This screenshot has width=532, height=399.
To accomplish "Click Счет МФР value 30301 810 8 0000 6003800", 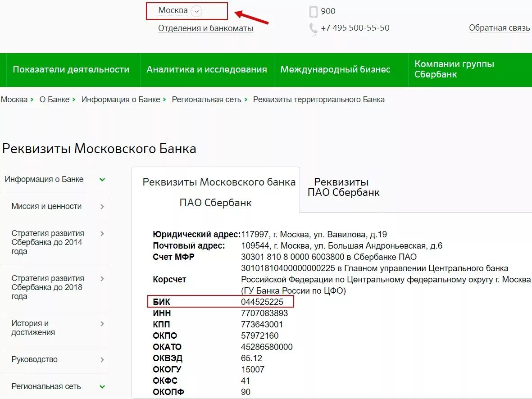I will pyautogui.click(x=292, y=257).
